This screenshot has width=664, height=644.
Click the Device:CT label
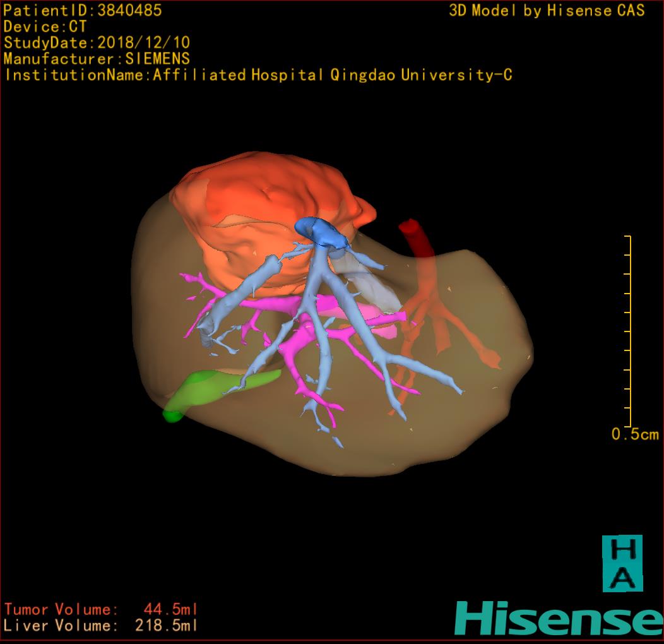click(x=45, y=27)
